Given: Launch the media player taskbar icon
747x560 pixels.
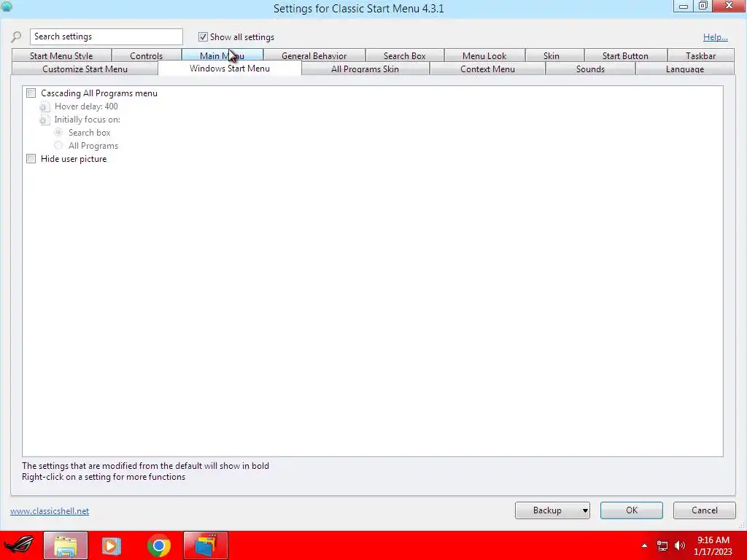Looking at the screenshot, I should 112,545.
